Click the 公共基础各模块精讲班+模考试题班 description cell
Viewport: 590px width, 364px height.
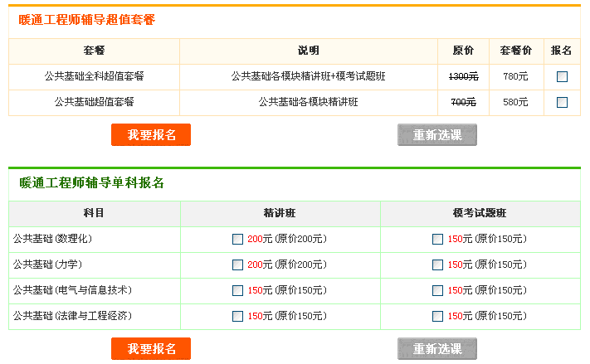coord(308,76)
